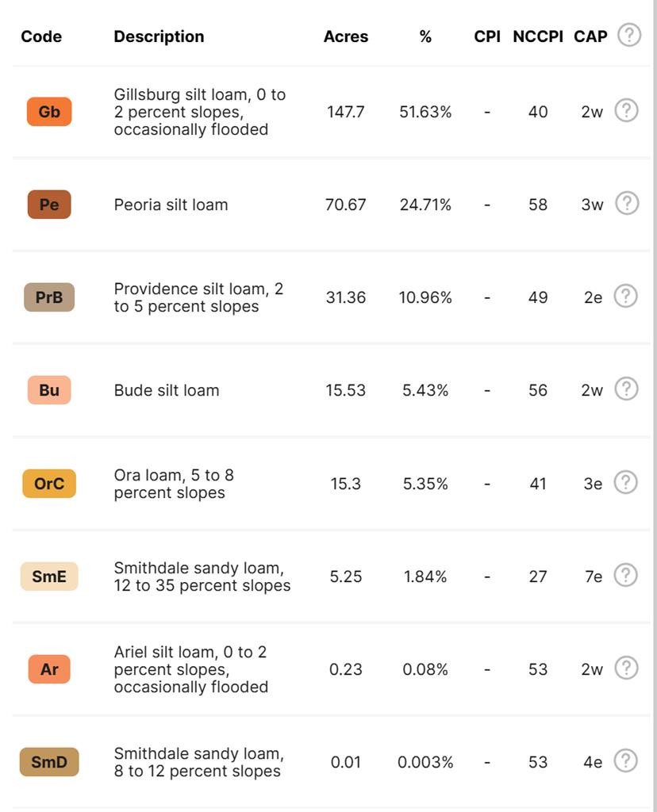Open help icon for Ariel silt loam row
The image size is (657, 812).
coord(626,668)
